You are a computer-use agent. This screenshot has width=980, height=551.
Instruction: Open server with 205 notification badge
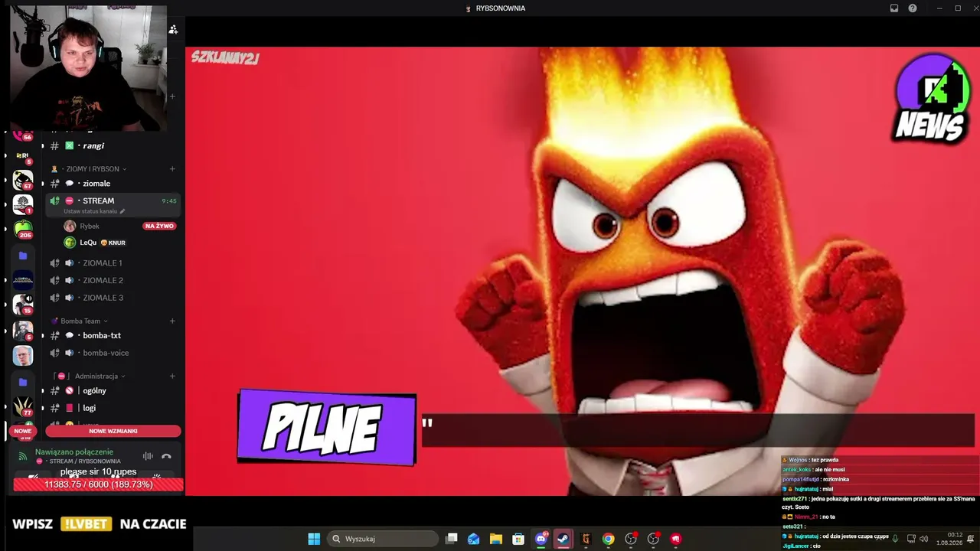pyautogui.click(x=23, y=228)
